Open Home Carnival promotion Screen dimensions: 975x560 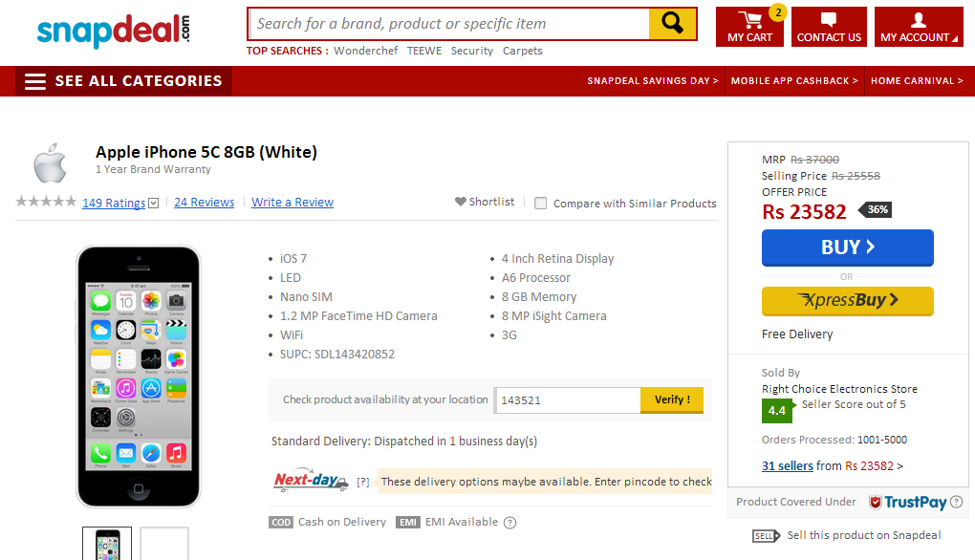pyautogui.click(x=917, y=81)
